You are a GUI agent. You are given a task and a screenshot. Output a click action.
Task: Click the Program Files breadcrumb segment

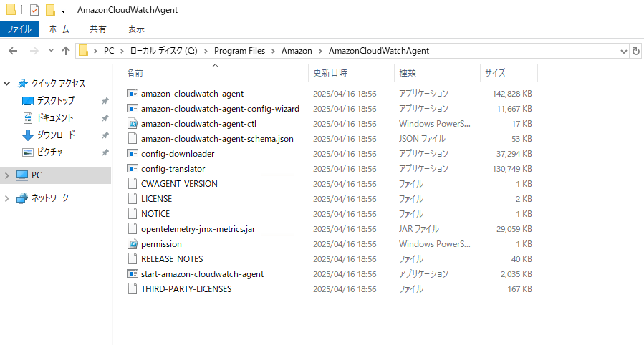[239, 51]
